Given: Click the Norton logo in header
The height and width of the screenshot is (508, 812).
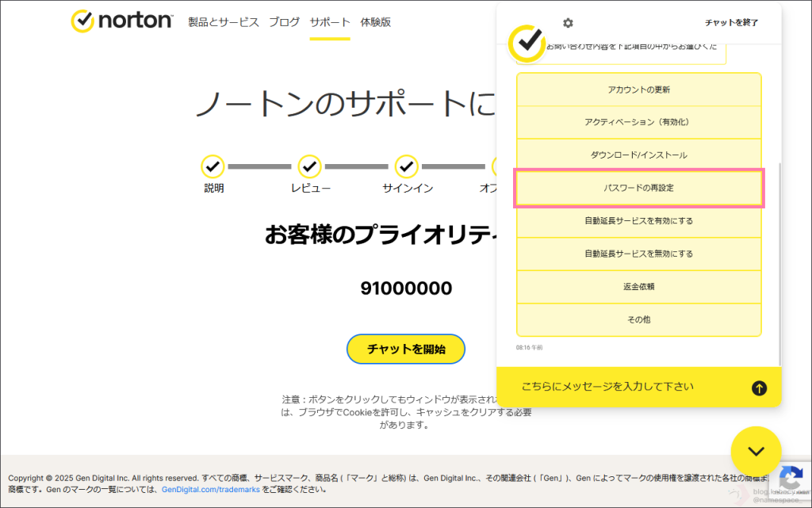Looking at the screenshot, I should (121, 21).
